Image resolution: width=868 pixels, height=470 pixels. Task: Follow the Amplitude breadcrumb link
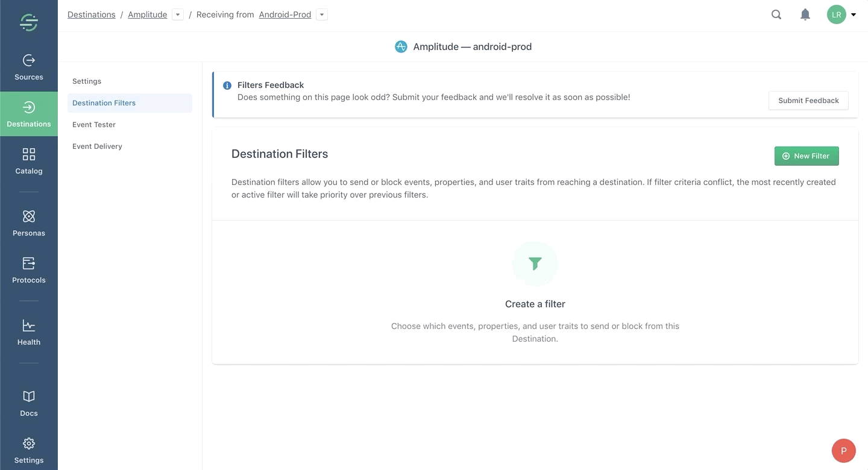(x=148, y=14)
